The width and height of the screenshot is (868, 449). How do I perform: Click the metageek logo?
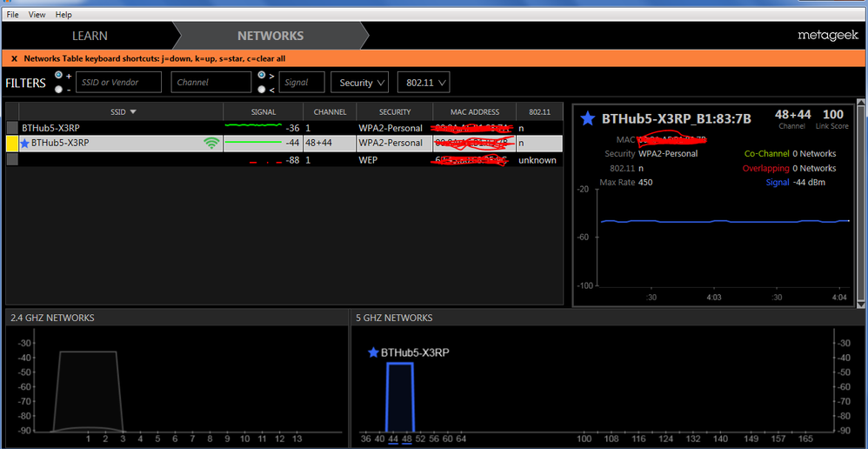828,36
